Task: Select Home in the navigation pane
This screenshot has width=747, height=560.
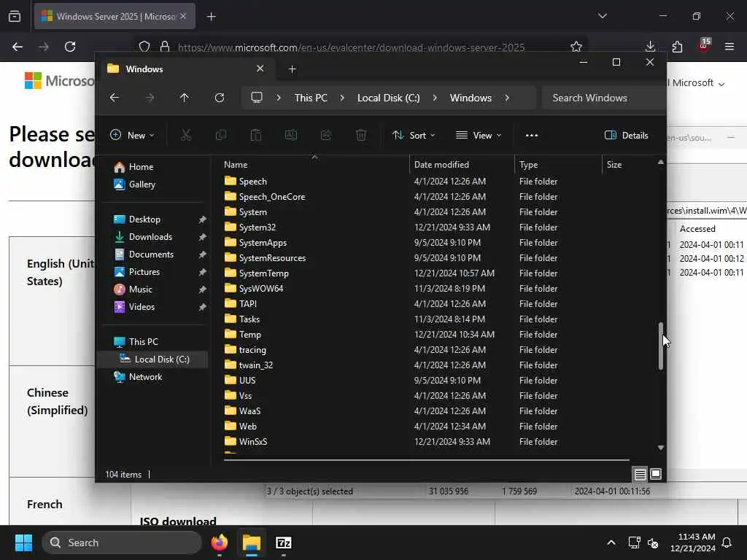Action: 141,167
